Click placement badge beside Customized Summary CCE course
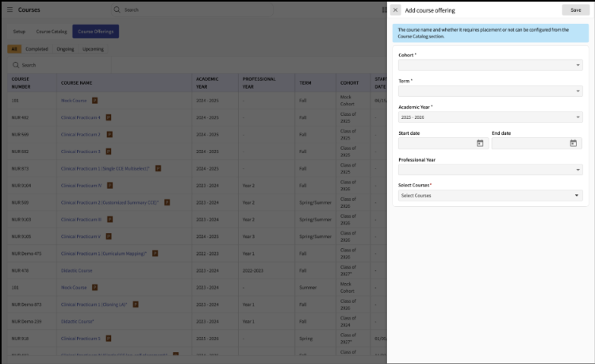This screenshot has width=595, height=364. pos(167,202)
